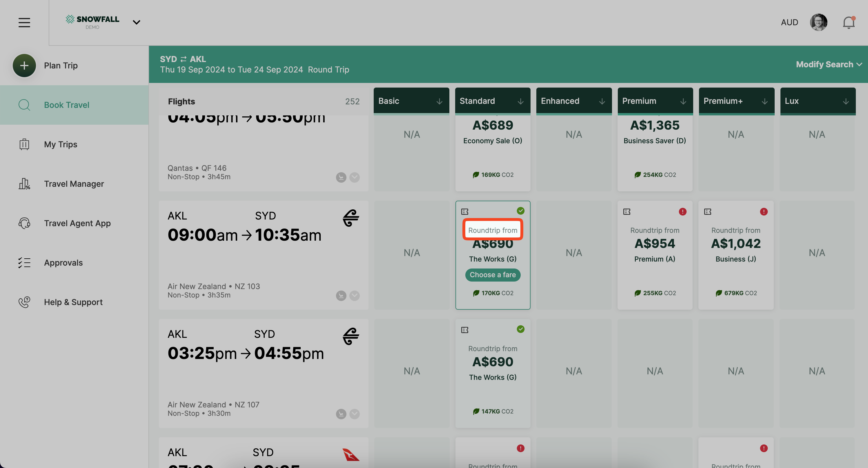The image size is (868, 468).
Task: Open the hamburger menu
Action: coord(24,23)
